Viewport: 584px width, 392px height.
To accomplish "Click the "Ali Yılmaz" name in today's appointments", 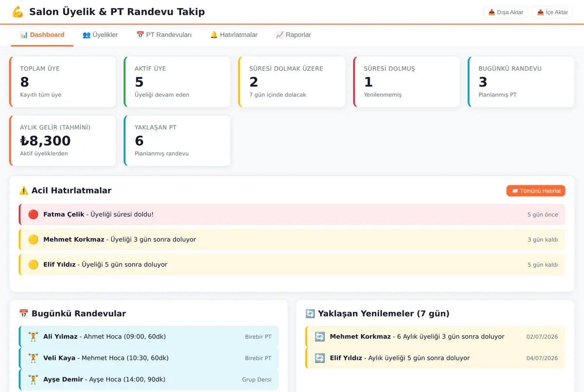I will (x=60, y=337).
